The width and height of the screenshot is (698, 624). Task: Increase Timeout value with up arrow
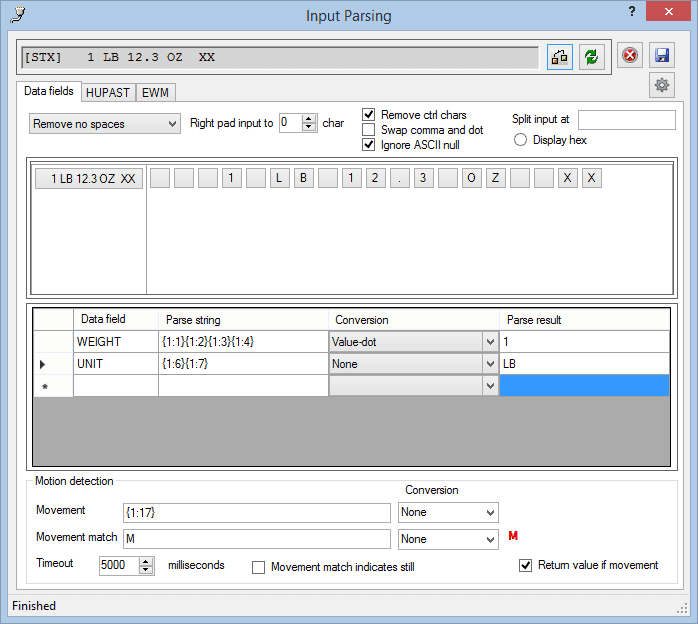(x=146, y=562)
